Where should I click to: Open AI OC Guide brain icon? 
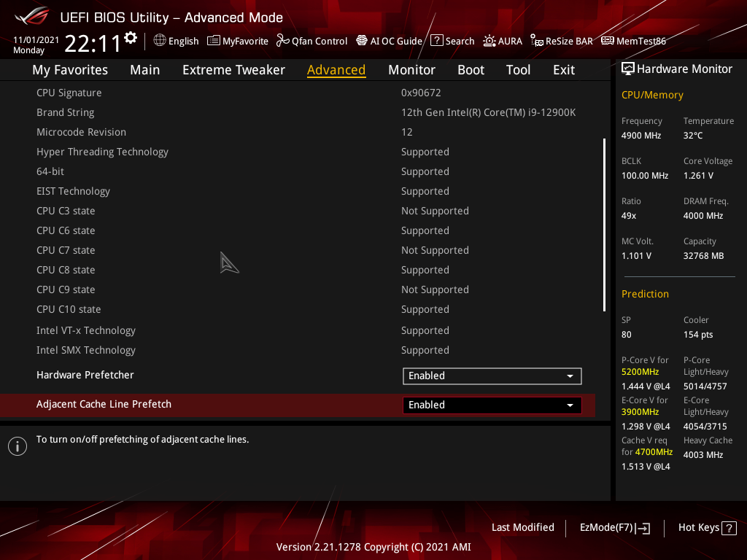point(362,41)
